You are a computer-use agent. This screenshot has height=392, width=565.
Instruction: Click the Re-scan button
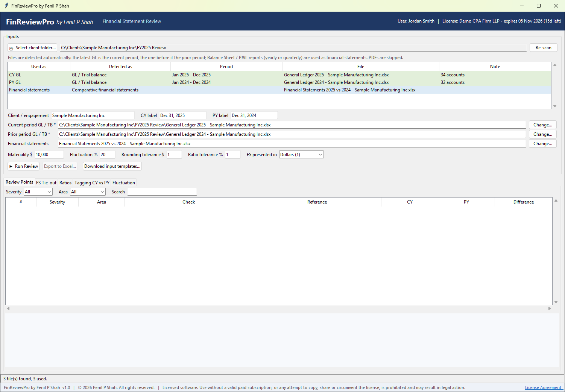coord(544,48)
